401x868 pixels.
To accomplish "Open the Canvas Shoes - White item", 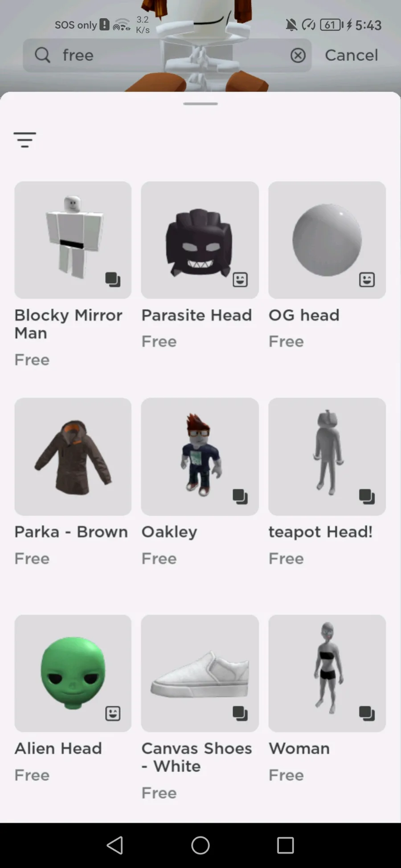I will (200, 673).
